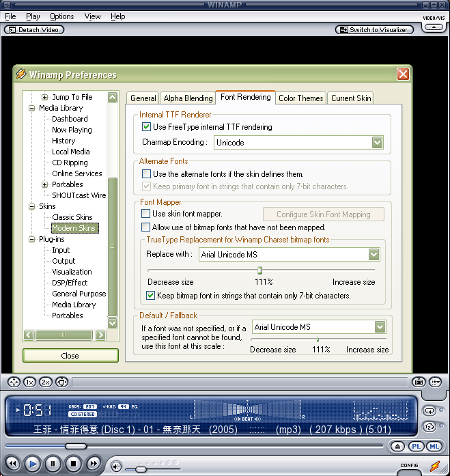Pause playback with the Pause button

[53, 464]
